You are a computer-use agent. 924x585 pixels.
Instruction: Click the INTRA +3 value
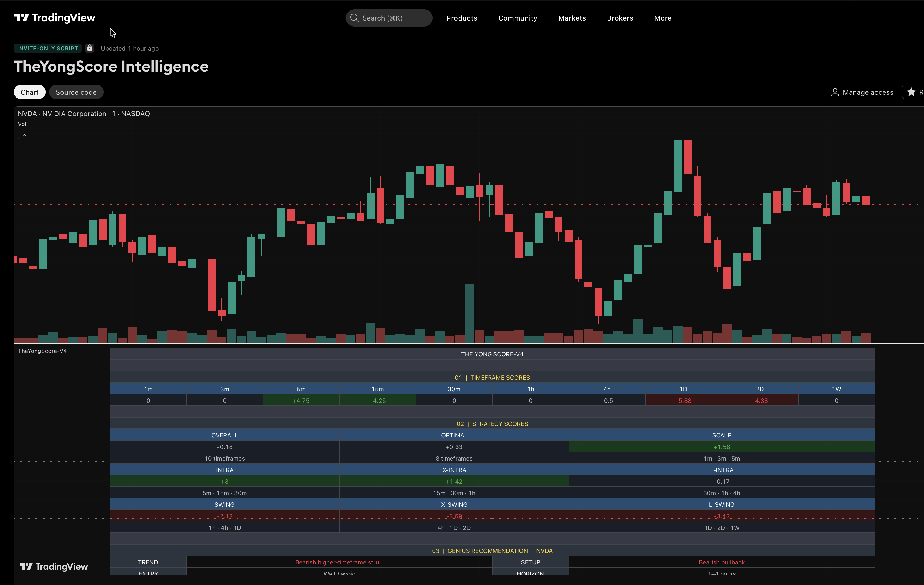pos(224,481)
